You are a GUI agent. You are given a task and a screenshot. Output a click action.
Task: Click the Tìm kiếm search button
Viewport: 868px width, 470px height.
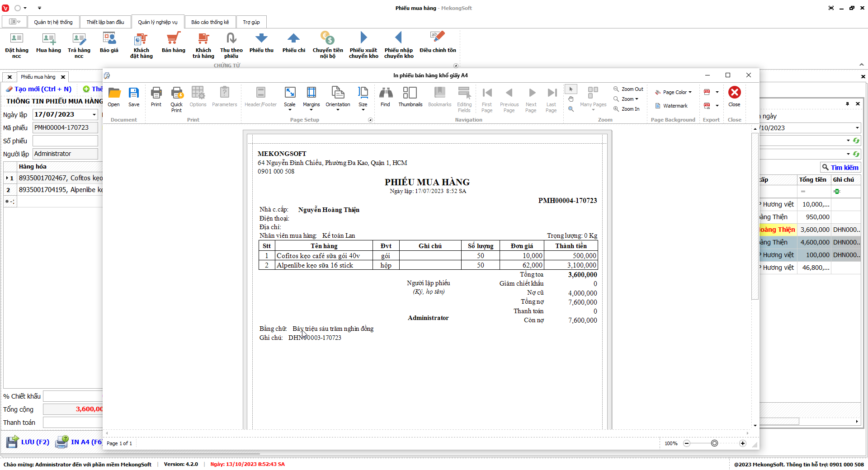coord(840,167)
